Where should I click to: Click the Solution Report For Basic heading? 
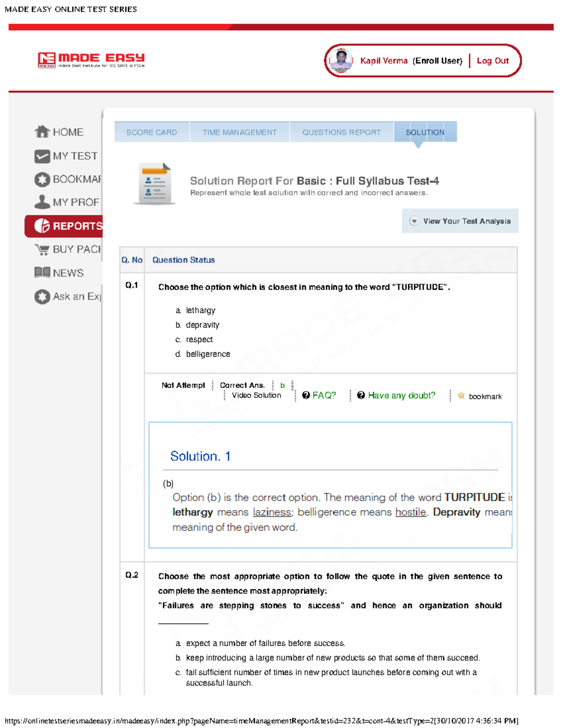[x=314, y=181]
